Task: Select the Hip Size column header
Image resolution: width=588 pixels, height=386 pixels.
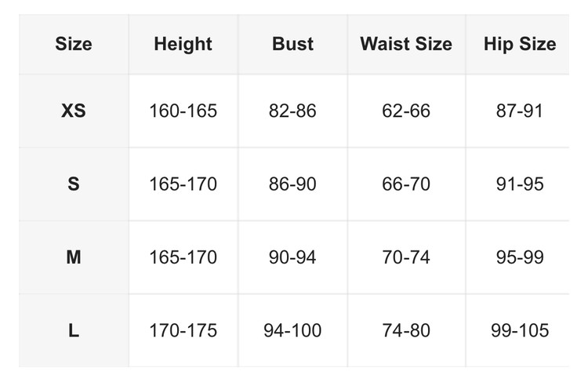Action: (x=520, y=44)
